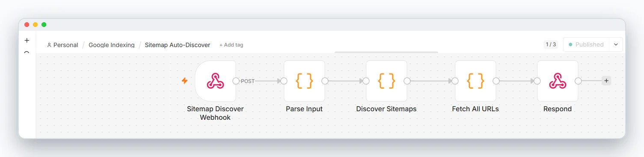
Task: Add a node after Respond with plus
Action: pyautogui.click(x=606, y=81)
